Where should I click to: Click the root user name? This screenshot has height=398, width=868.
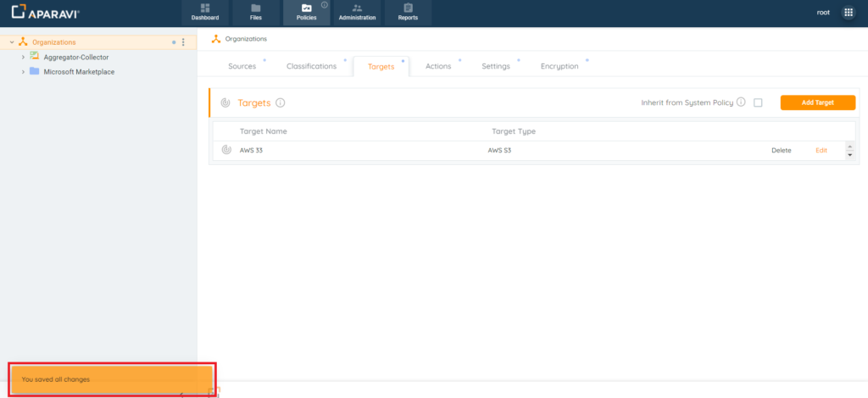click(x=823, y=12)
